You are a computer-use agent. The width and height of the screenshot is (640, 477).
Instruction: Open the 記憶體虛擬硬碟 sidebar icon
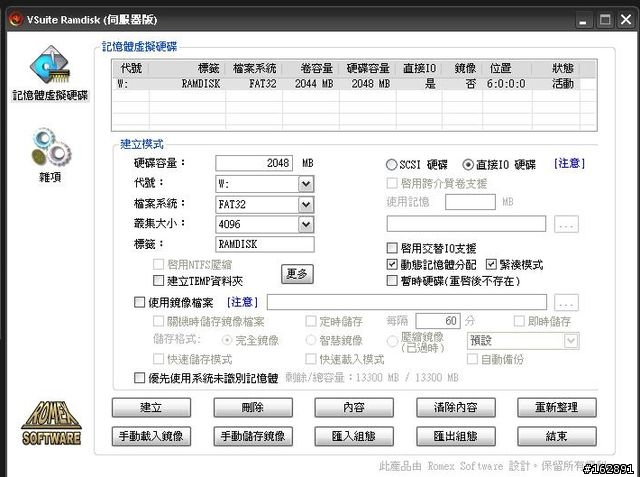(50, 73)
